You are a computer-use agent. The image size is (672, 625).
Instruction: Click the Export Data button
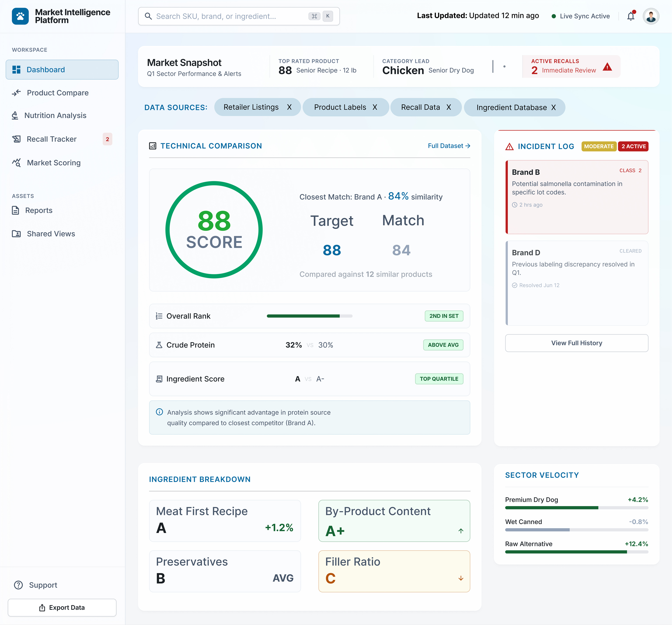click(62, 607)
